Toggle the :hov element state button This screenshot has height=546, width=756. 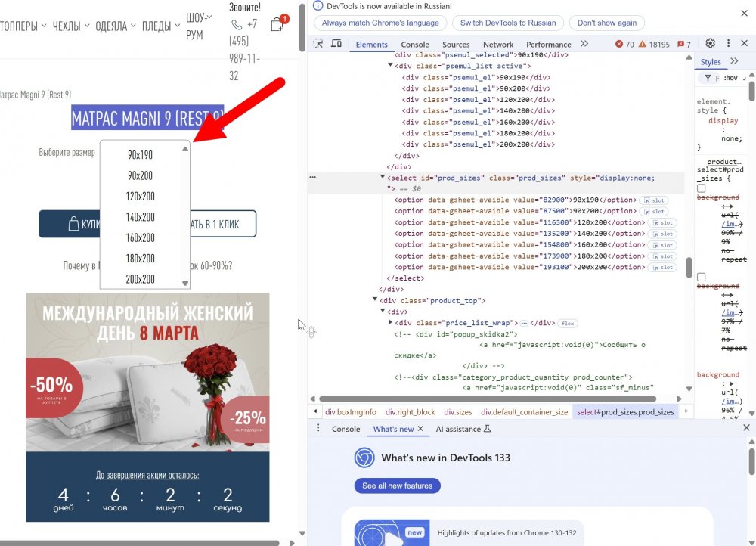pyautogui.click(x=730, y=78)
